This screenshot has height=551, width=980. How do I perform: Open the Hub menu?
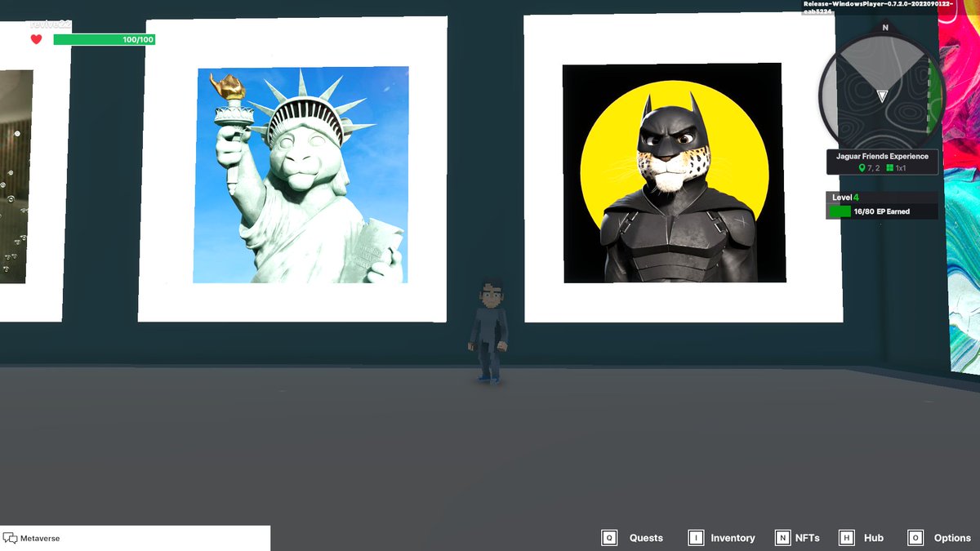874,538
